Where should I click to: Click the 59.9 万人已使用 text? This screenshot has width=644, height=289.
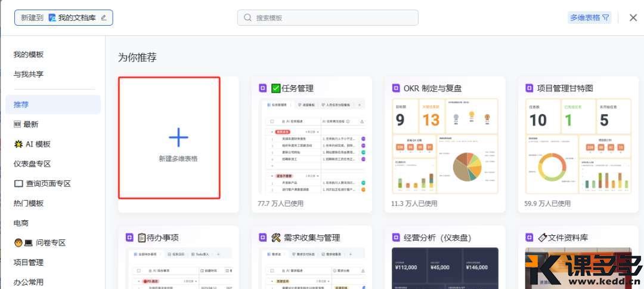pos(547,203)
